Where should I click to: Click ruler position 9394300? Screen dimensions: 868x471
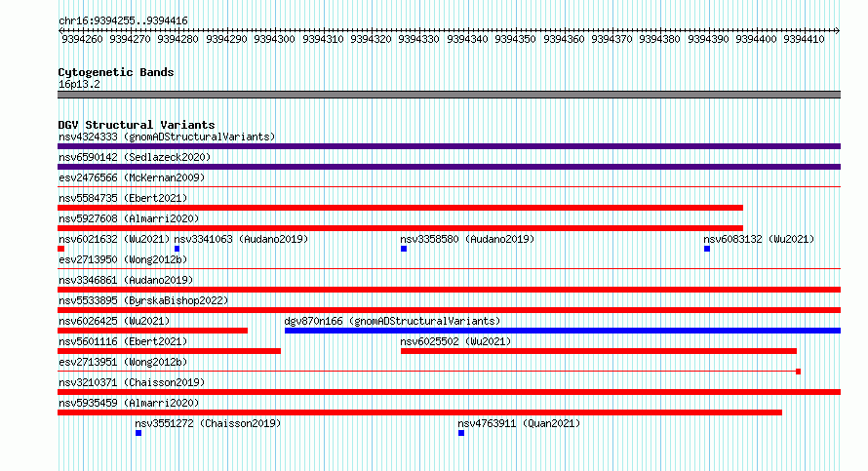point(275,39)
